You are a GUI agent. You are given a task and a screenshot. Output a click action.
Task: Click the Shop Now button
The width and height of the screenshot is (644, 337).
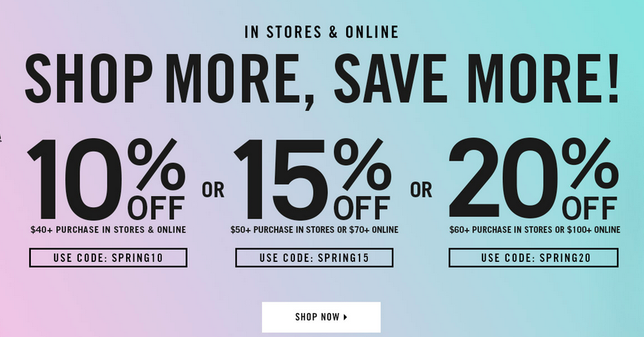[320, 317]
